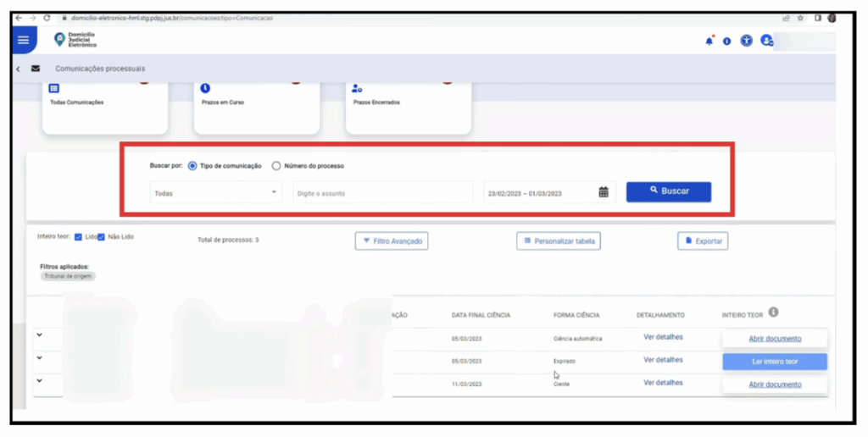Expand the third table row
Viewport: 868px width, 437px height.
point(39,380)
